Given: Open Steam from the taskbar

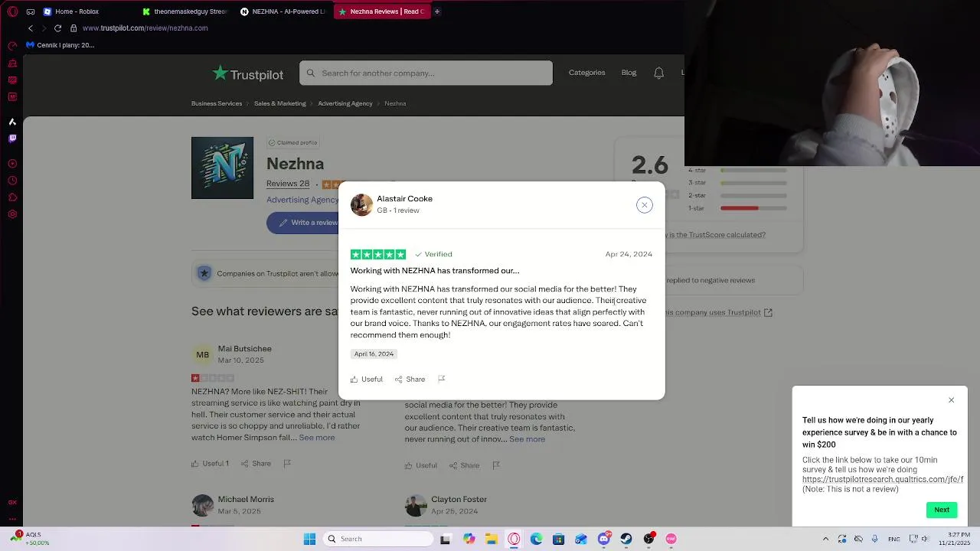Looking at the screenshot, I should pos(626,540).
